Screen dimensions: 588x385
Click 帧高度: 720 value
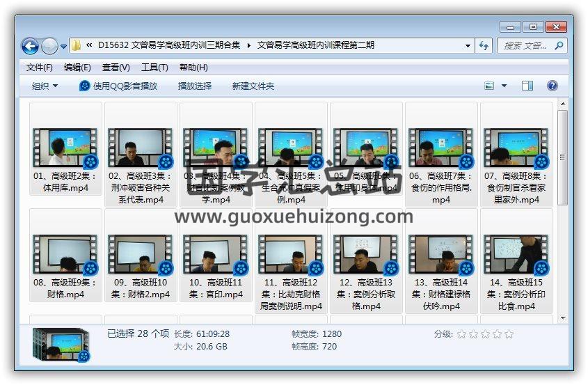[x=329, y=346]
